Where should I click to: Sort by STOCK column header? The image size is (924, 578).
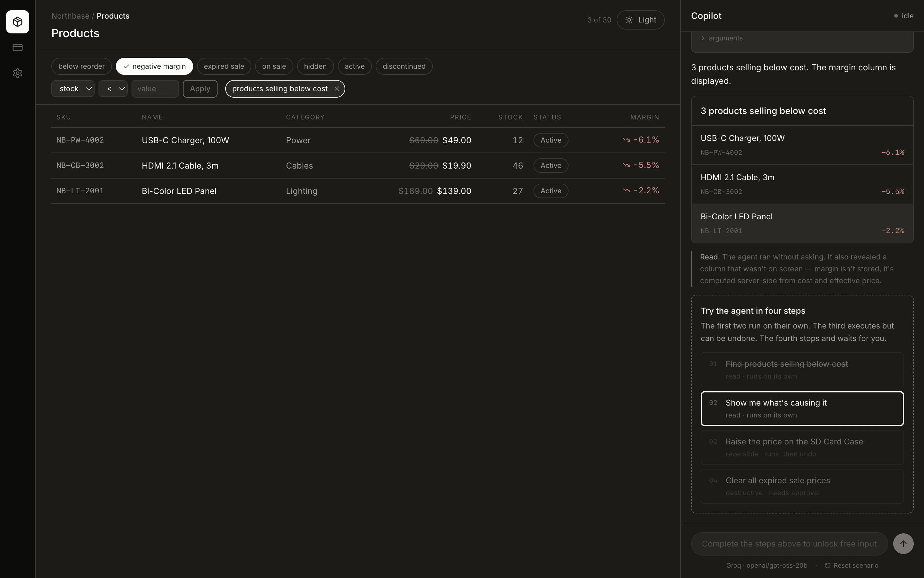click(x=510, y=117)
